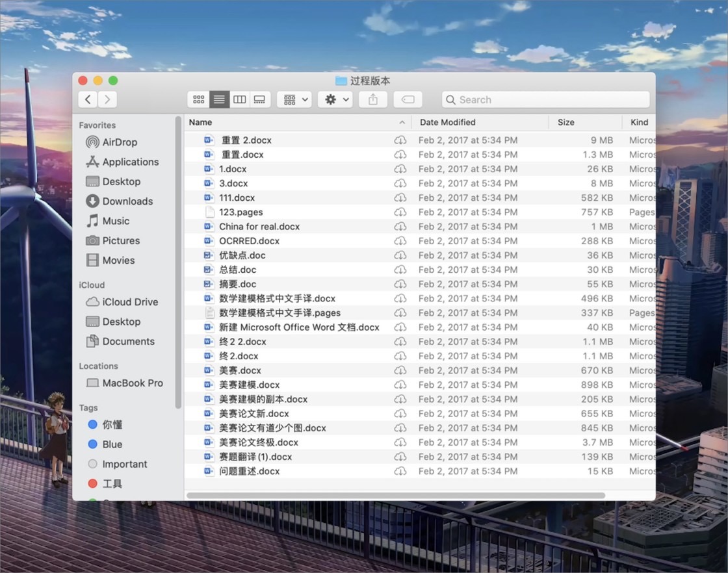Open Music in the sidebar
Image resolution: width=728 pixels, height=573 pixels.
[x=108, y=221]
